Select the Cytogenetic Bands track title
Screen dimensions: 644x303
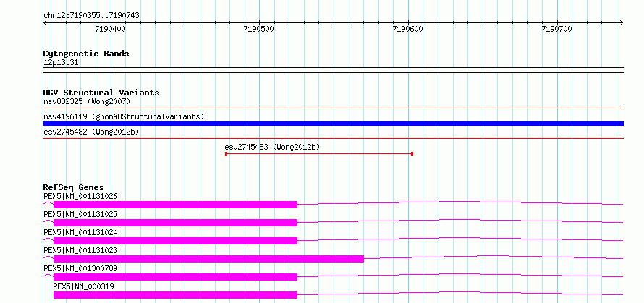pyautogui.click(x=86, y=54)
